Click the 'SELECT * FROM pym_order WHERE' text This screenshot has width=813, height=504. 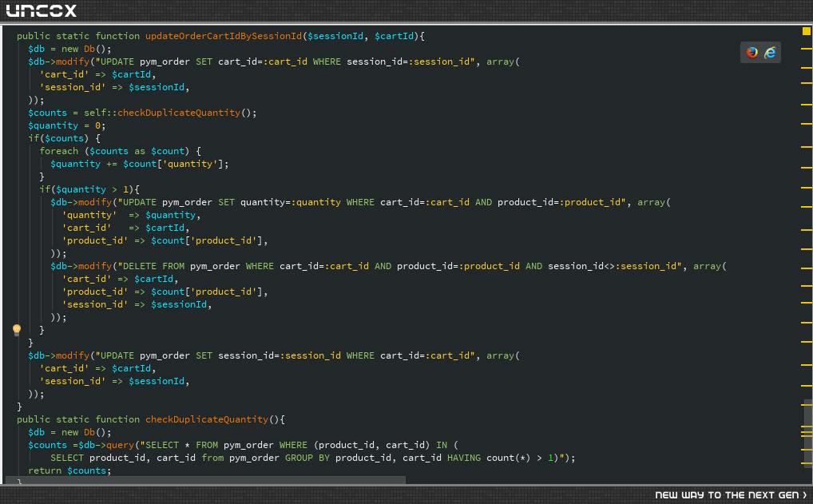226,445
